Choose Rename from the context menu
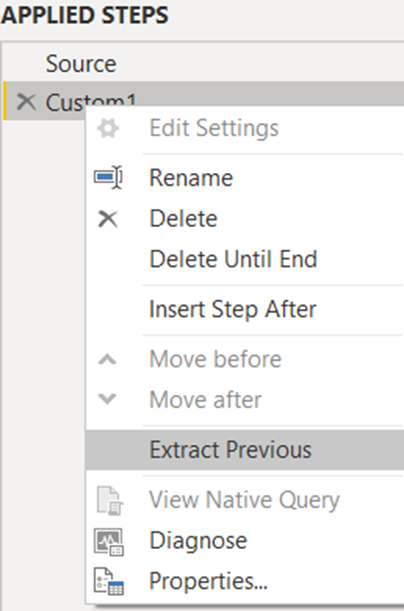This screenshot has width=404, height=611. click(191, 178)
